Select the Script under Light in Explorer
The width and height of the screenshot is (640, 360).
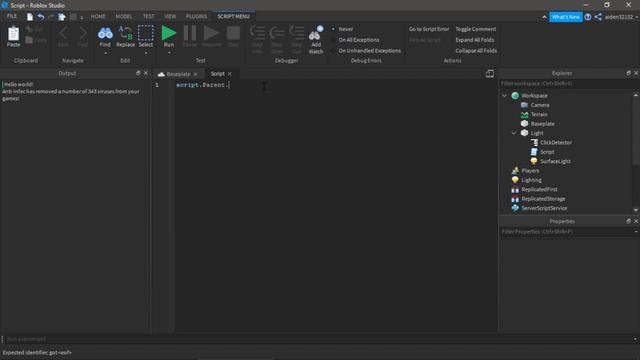(x=547, y=152)
